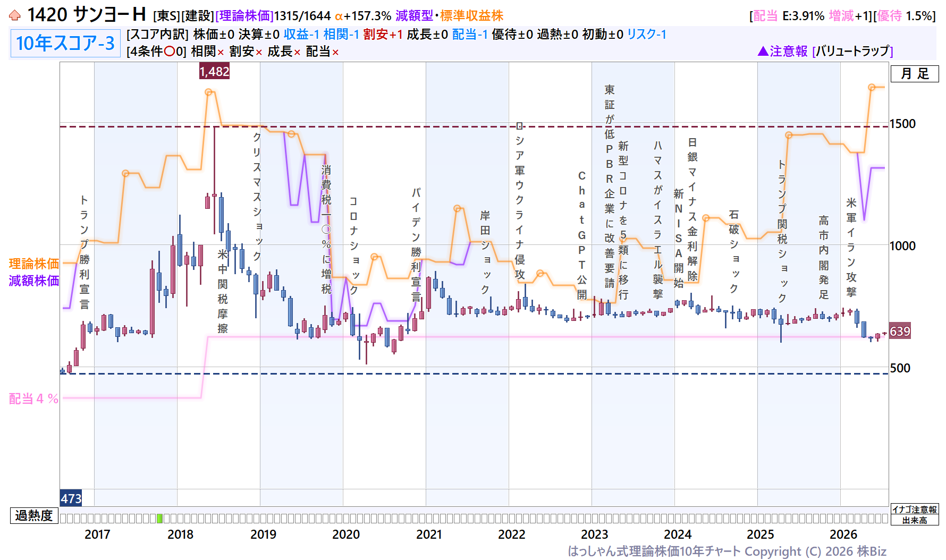The image size is (946, 560).
Task: Click the トランプ勝利宣言 event label
Action: (x=85, y=252)
